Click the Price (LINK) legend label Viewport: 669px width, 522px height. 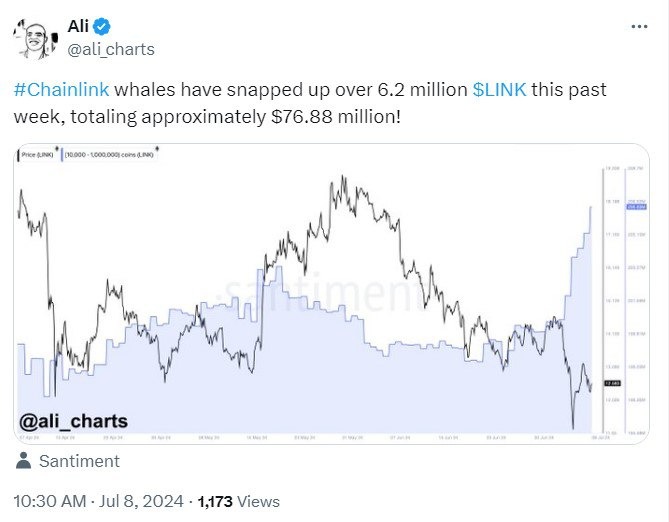point(39,155)
